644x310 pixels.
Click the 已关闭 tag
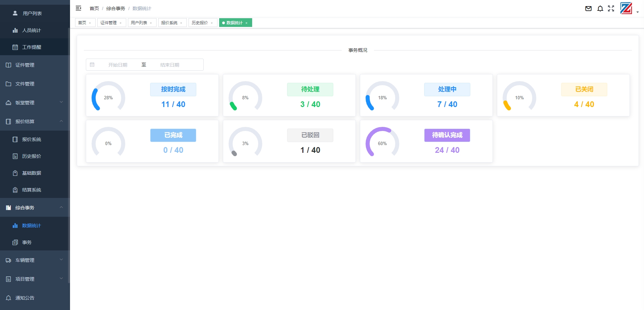(x=584, y=89)
